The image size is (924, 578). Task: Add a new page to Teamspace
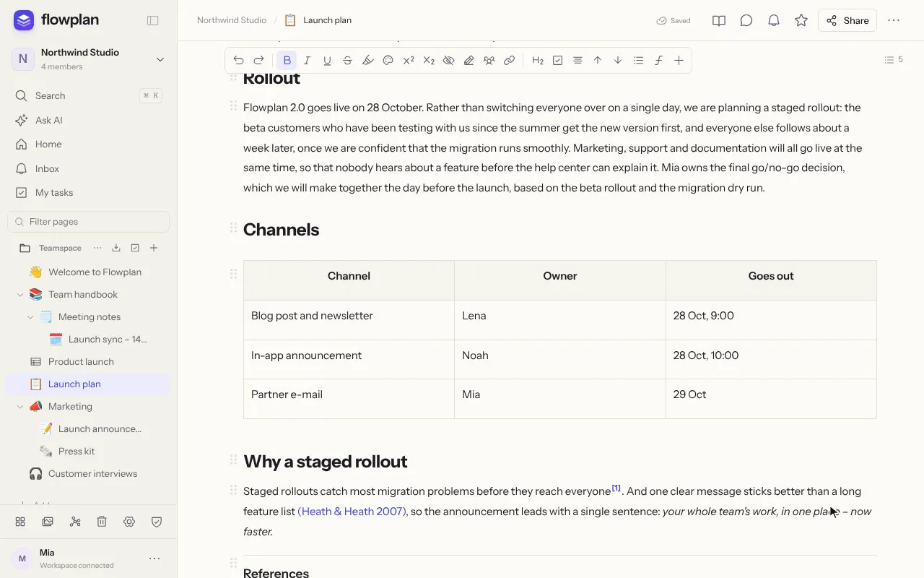click(154, 248)
